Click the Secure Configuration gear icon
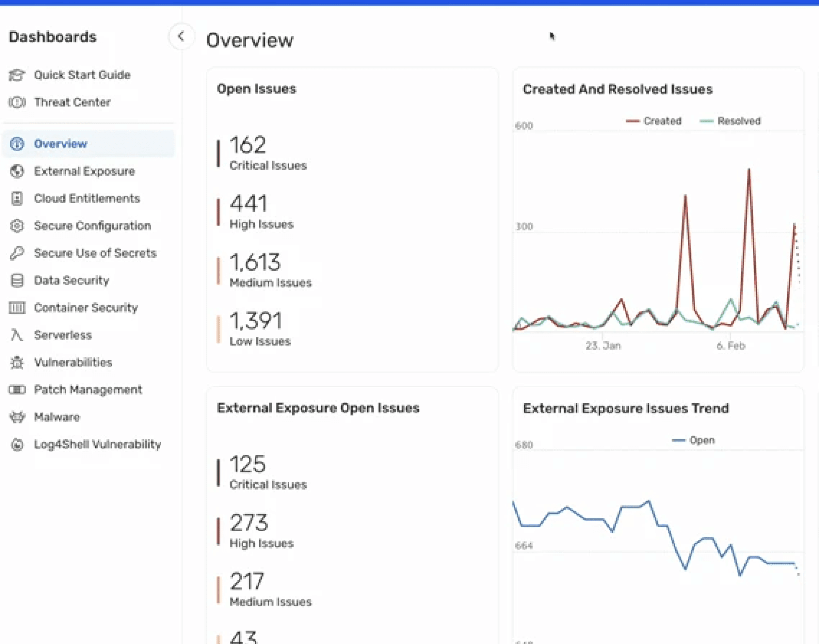The height and width of the screenshot is (644, 819). (x=17, y=226)
